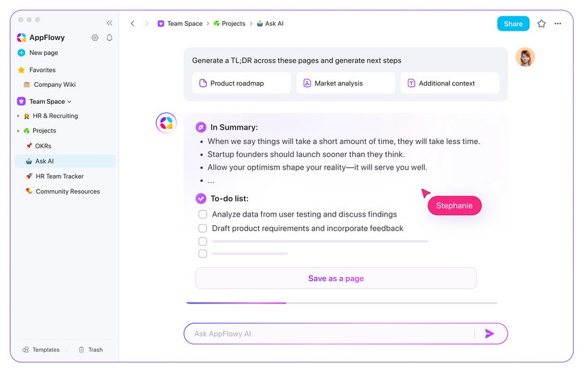Click Save as a page button
The image size is (588, 370).
(336, 278)
